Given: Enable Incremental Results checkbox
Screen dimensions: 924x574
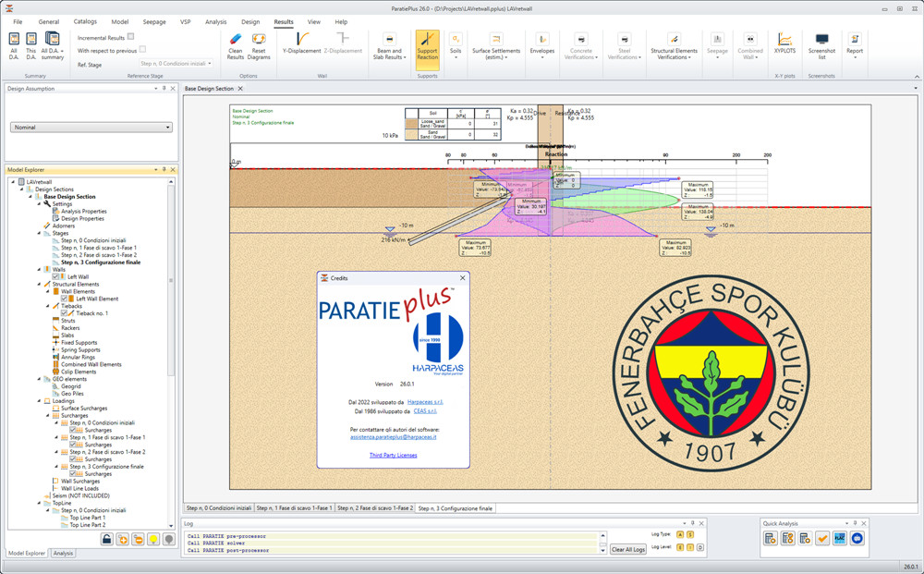Looking at the screenshot, I should click(131, 37).
